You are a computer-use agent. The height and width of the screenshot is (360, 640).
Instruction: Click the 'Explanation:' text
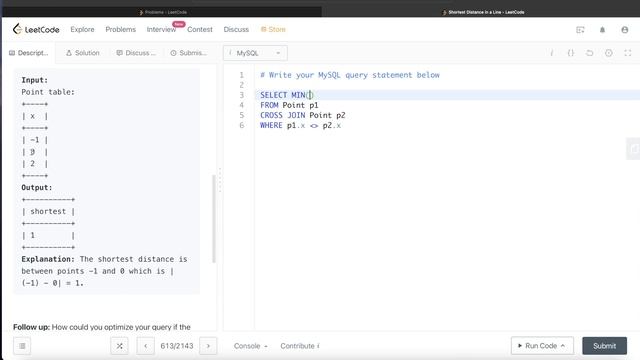tap(48, 259)
